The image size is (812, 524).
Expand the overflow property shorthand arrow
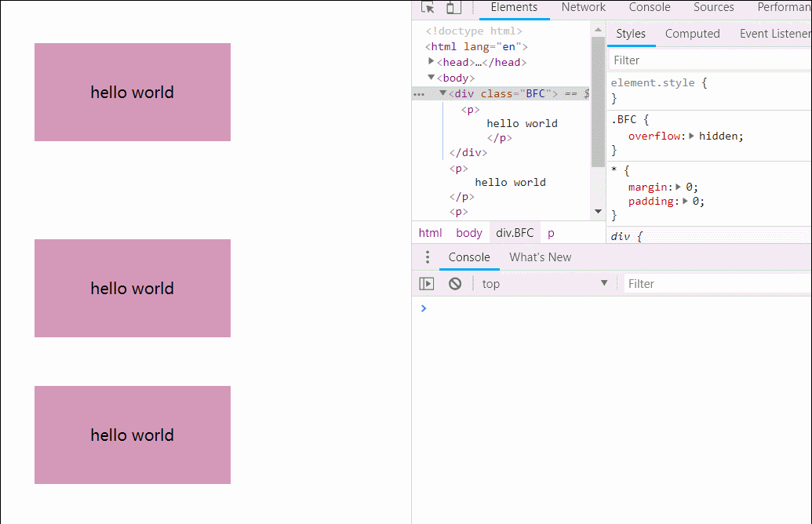click(691, 136)
